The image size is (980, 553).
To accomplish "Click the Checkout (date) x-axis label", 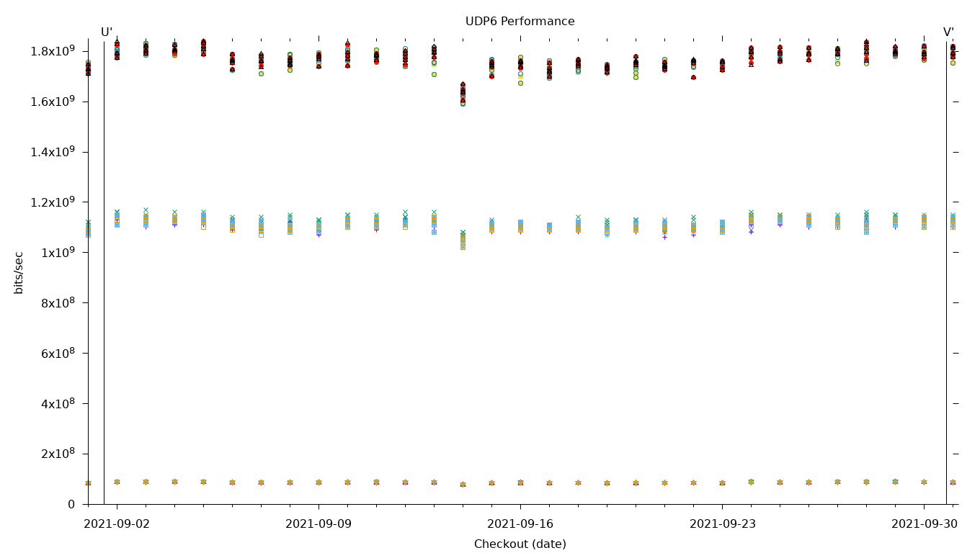I will [x=520, y=544].
